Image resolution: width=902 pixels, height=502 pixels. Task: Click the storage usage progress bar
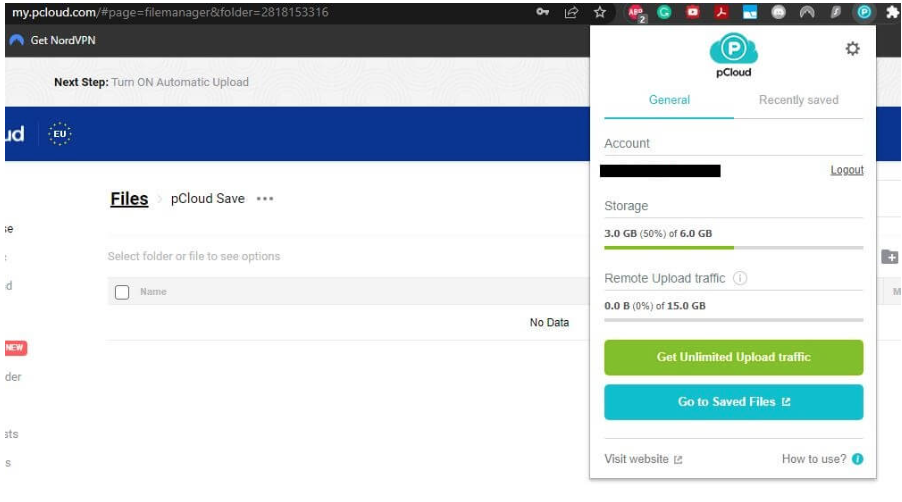(733, 248)
